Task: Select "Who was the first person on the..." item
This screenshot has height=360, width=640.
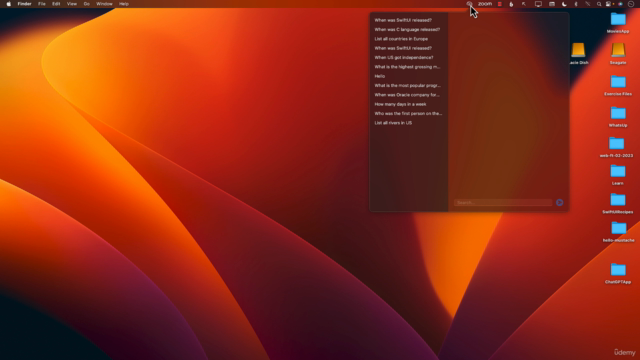Action: click(407, 113)
